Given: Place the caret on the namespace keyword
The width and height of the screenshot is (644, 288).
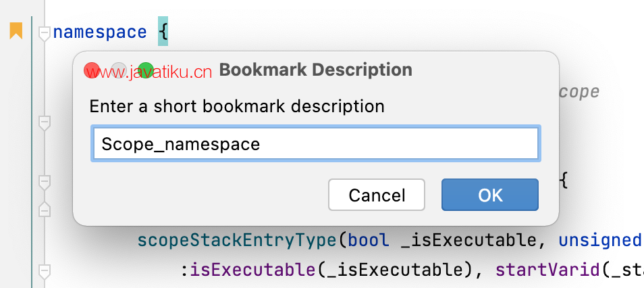Looking at the screenshot, I should 100,32.
